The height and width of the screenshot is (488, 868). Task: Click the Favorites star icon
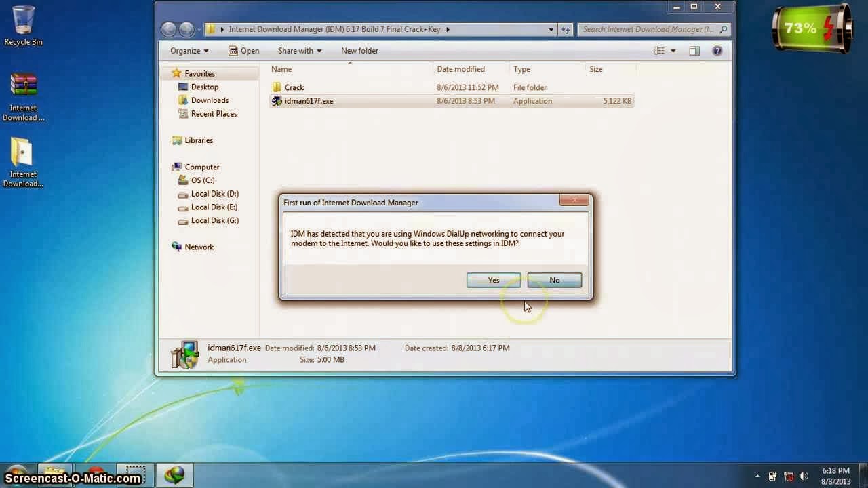click(x=176, y=73)
